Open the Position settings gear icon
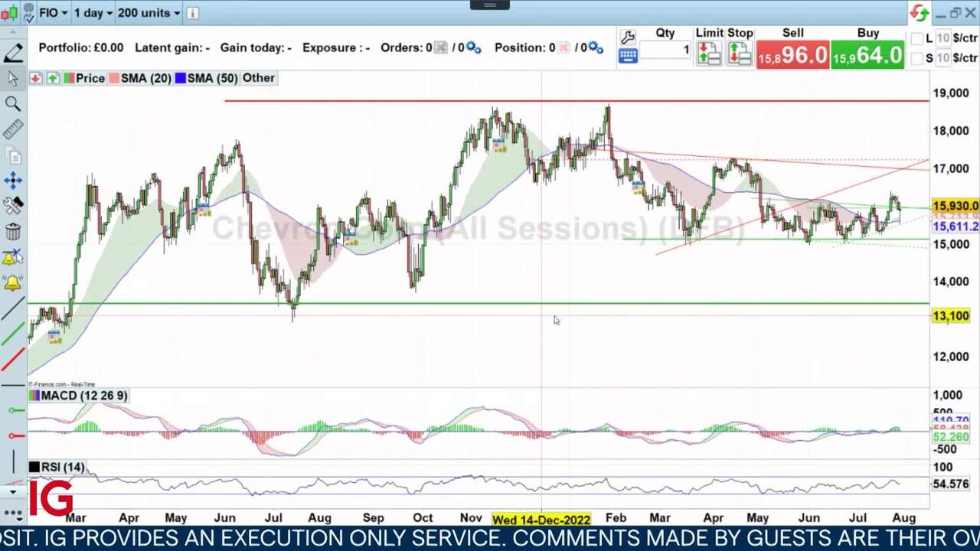 click(x=595, y=47)
